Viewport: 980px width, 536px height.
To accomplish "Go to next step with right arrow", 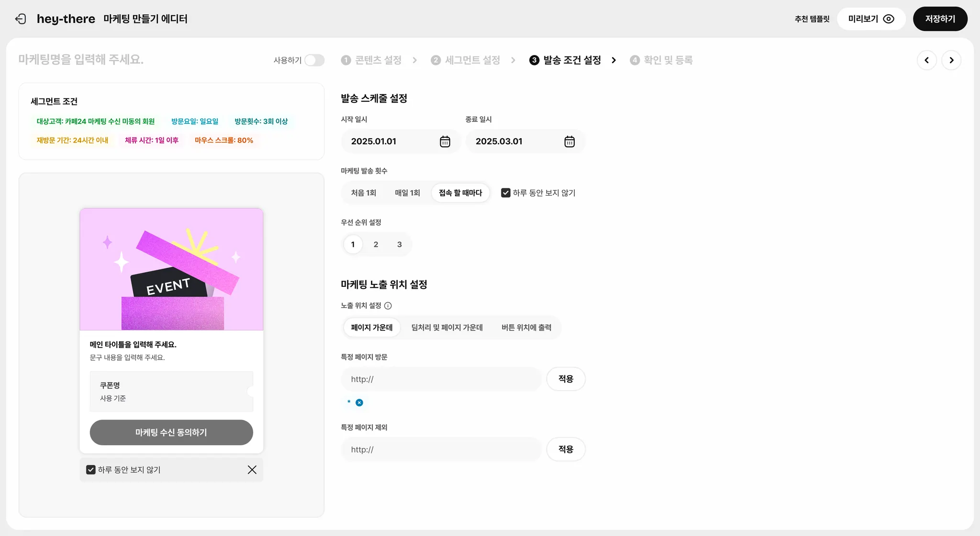I will [951, 60].
